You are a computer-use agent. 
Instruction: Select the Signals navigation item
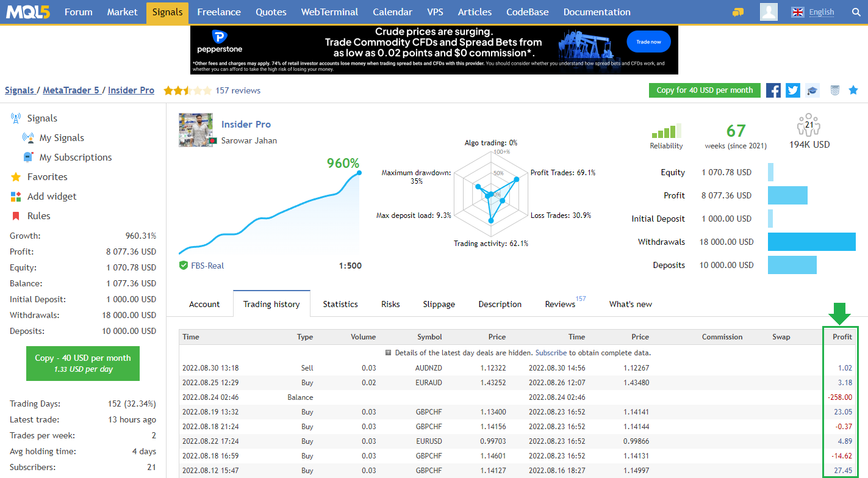167,12
